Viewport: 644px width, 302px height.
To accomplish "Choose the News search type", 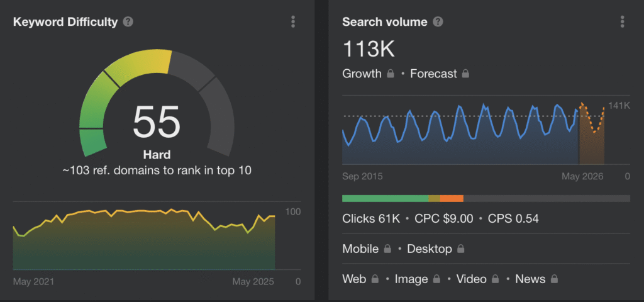I will (x=530, y=279).
